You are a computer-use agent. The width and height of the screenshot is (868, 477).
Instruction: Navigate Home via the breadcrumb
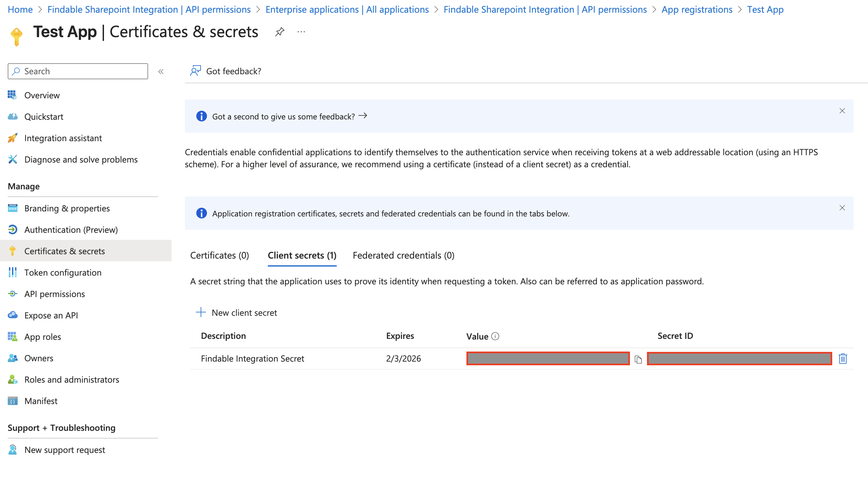coord(20,9)
